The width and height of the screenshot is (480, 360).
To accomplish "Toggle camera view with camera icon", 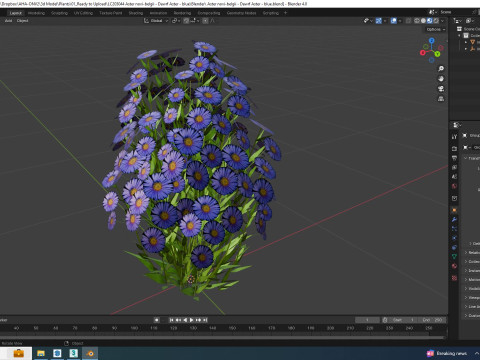I will [441, 89].
